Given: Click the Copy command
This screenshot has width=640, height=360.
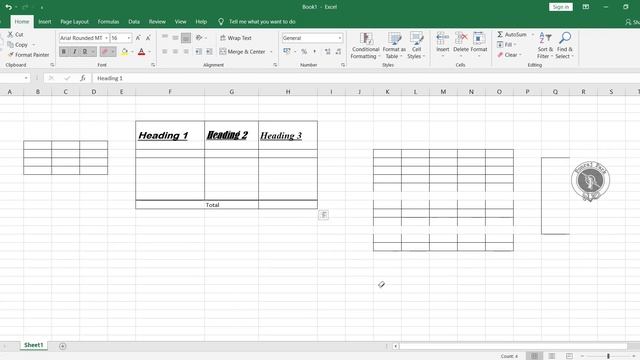Looking at the screenshot, I should (18, 44).
